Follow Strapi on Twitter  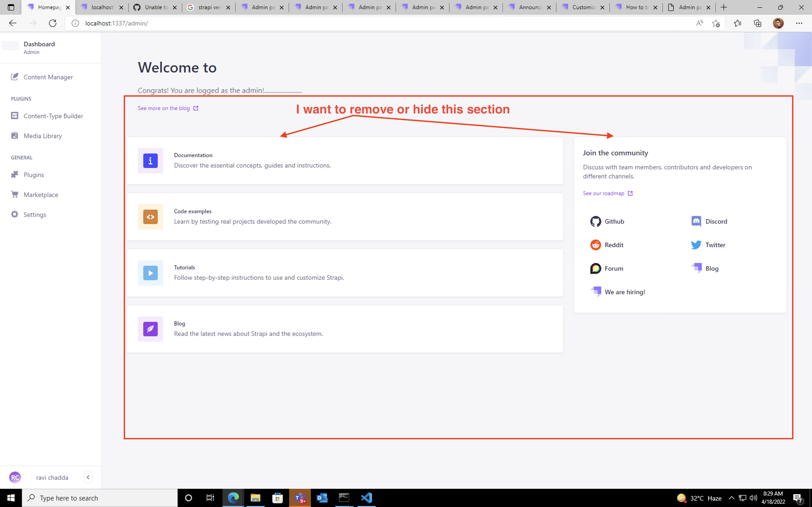[715, 245]
